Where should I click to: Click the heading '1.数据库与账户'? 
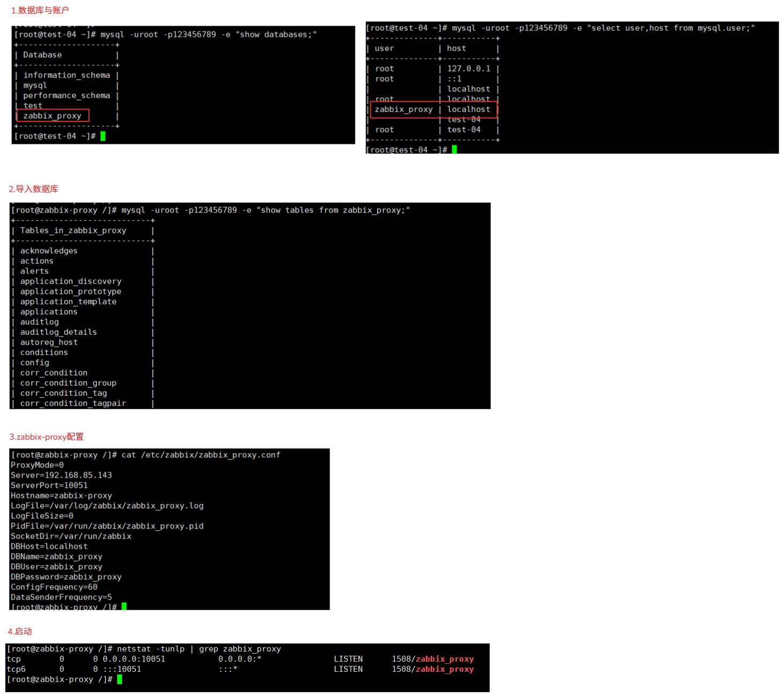pos(40,10)
